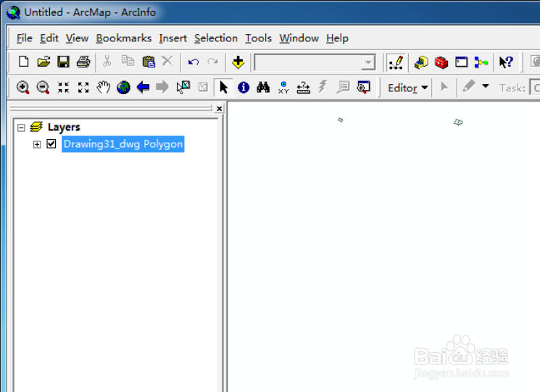
Task: Open the Window menu
Action: click(299, 38)
